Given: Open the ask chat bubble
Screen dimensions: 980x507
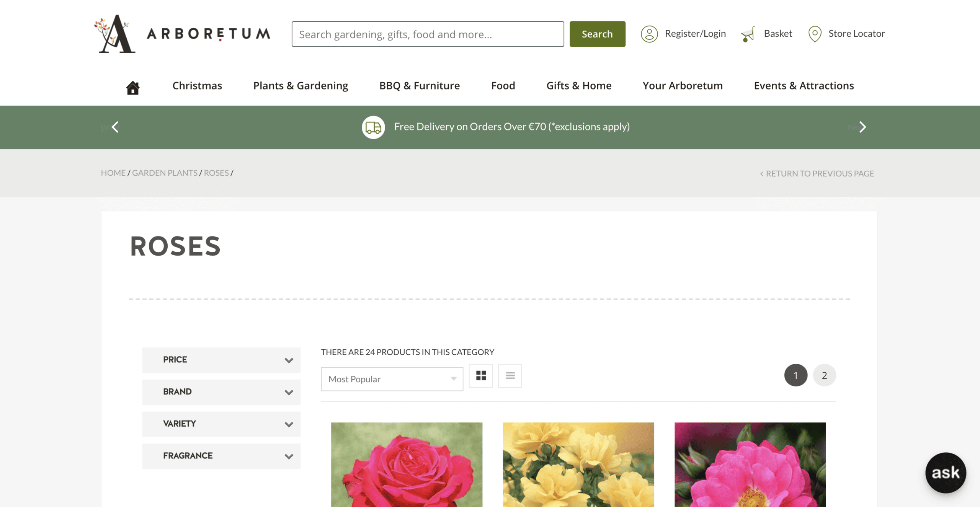Looking at the screenshot, I should click(x=946, y=473).
